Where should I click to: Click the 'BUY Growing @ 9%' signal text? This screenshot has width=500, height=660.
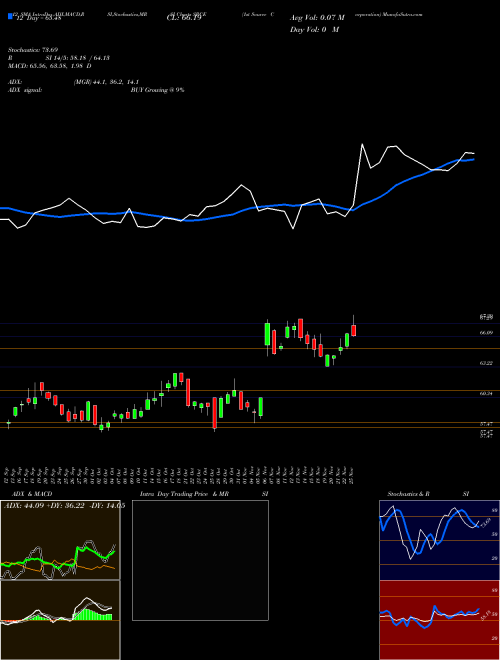157,90
